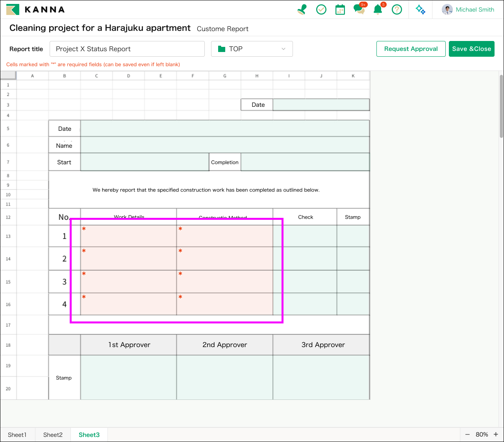504x442 pixels.
Task: Select the Sheet3 tab
Action: 89,435
